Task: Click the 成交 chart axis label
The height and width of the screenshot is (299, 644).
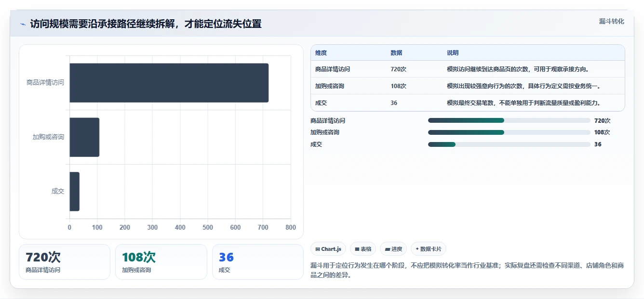Action: [58, 191]
